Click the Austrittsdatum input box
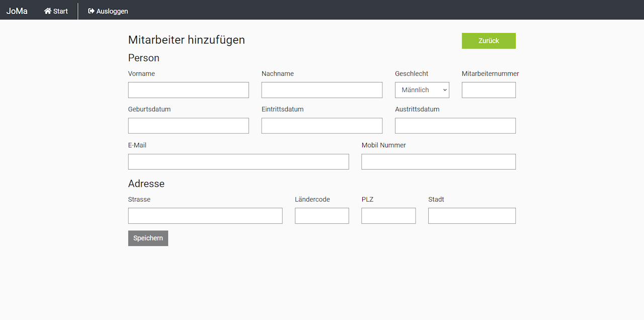 (x=455, y=126)
